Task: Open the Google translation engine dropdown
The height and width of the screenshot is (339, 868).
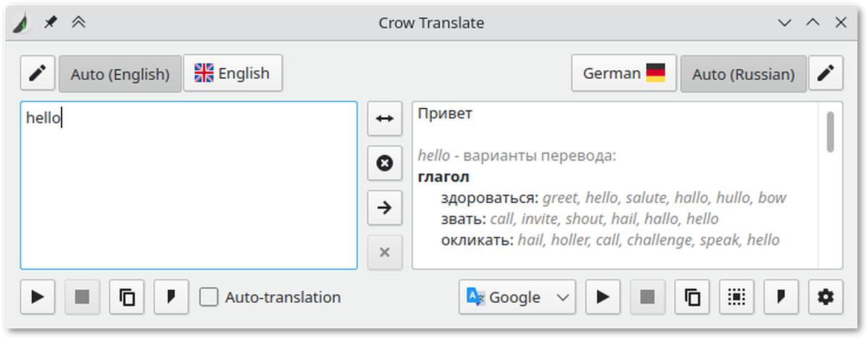Action: pos(517,297)
